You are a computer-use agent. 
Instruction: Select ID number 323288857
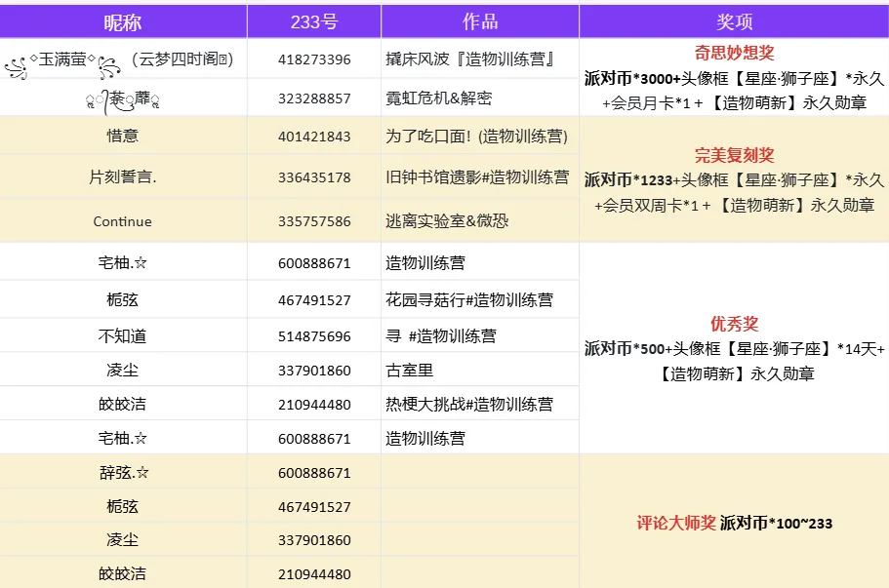pyautogui.click(x=314, y=98)
